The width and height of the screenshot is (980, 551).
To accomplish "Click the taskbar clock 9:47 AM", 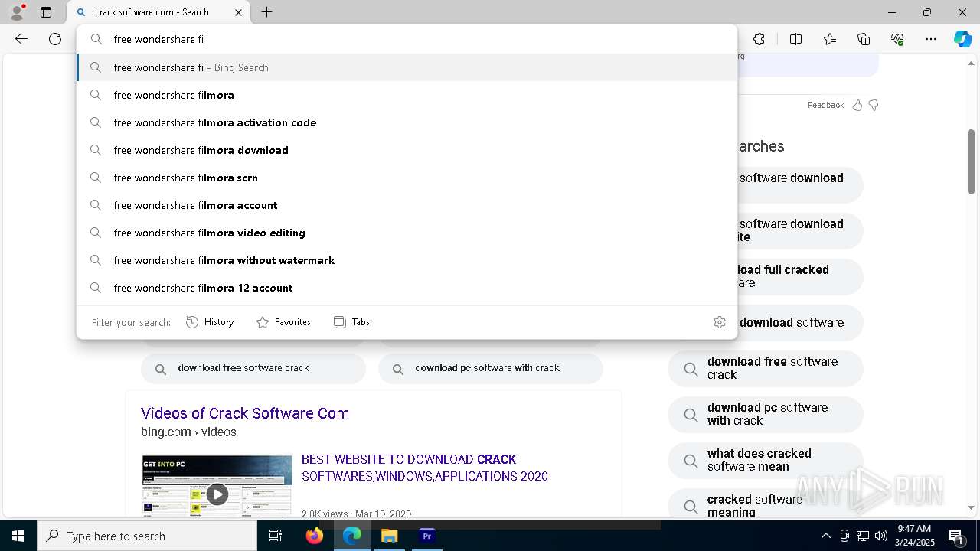I will (915, 536).
